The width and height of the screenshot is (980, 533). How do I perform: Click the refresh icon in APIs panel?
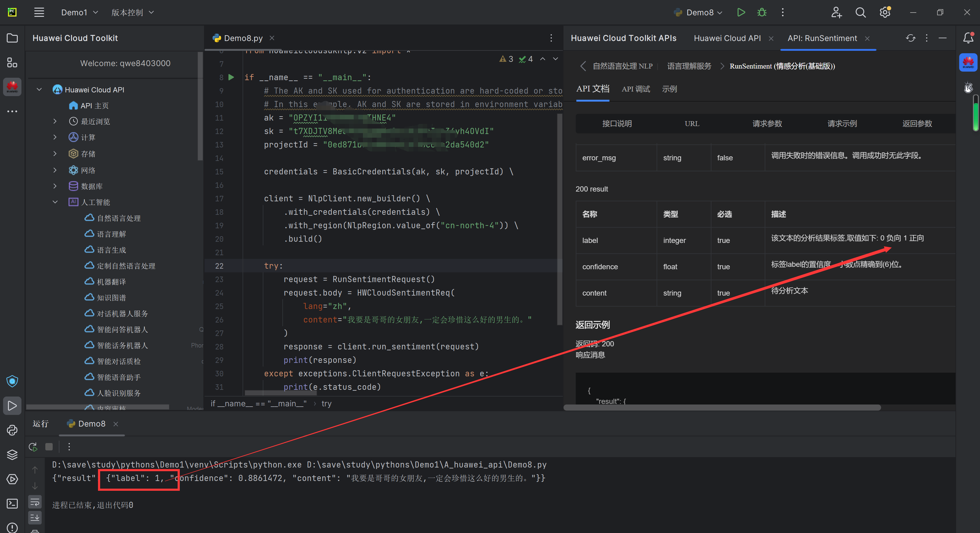(x=910, y=38)
